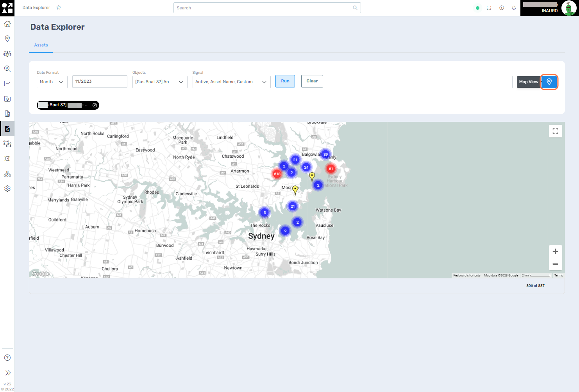
Task: Open the polygon shape sidebar icon
Action: [x=7, y=159]
